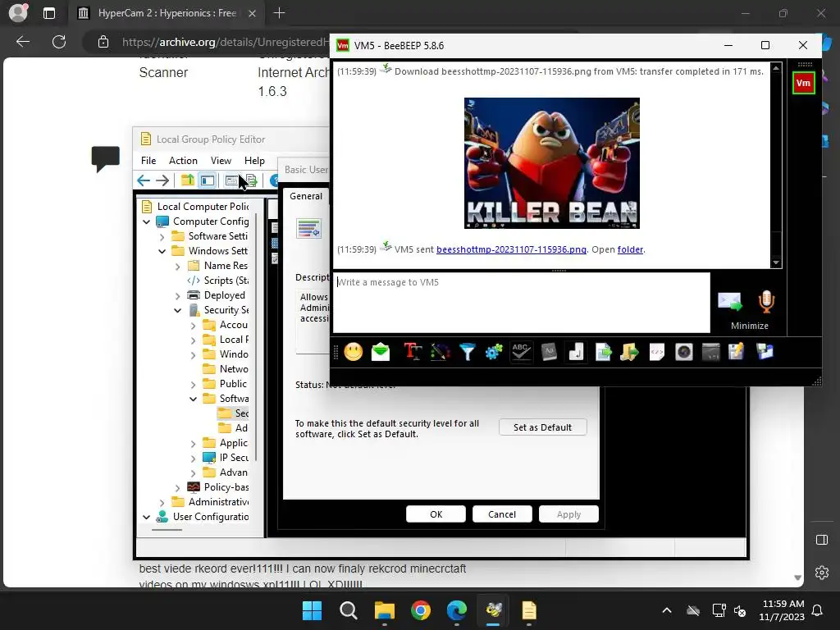Image resolution: width=840 pixels, height=630 pixels.
Task: Open the View menu in Group Policy Editor
Action: pos(221,161)
